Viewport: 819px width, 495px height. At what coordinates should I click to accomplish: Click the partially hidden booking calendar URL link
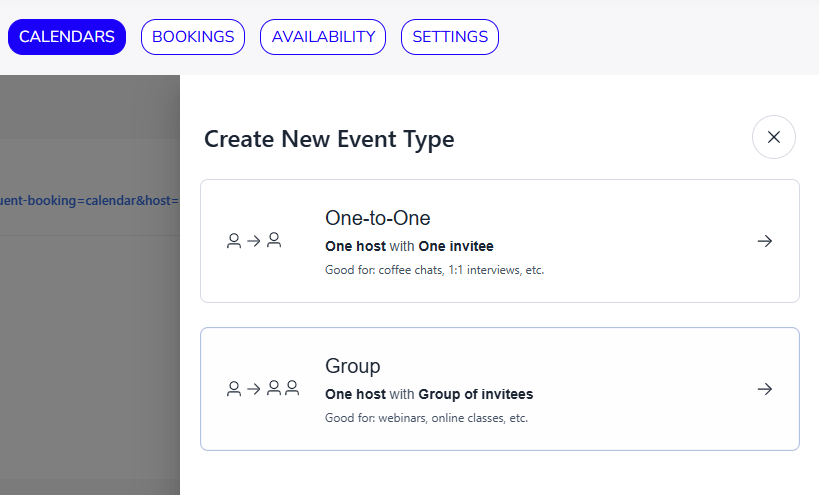[x=89, y=201]
